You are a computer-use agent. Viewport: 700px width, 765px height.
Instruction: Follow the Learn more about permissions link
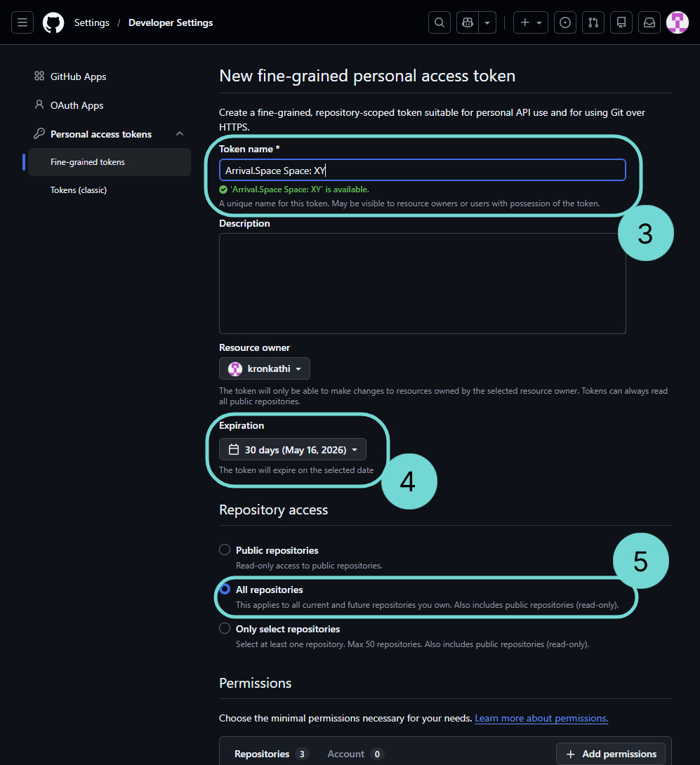click(541, 719)
